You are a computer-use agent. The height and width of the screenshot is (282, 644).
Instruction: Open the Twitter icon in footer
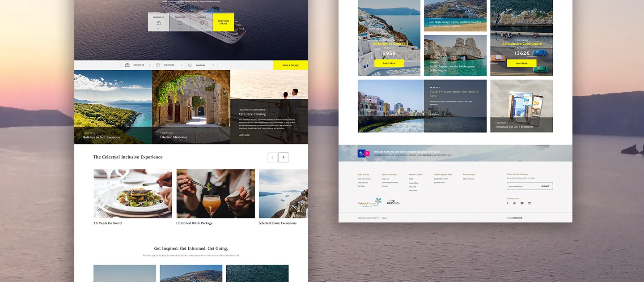coord(514,203)
